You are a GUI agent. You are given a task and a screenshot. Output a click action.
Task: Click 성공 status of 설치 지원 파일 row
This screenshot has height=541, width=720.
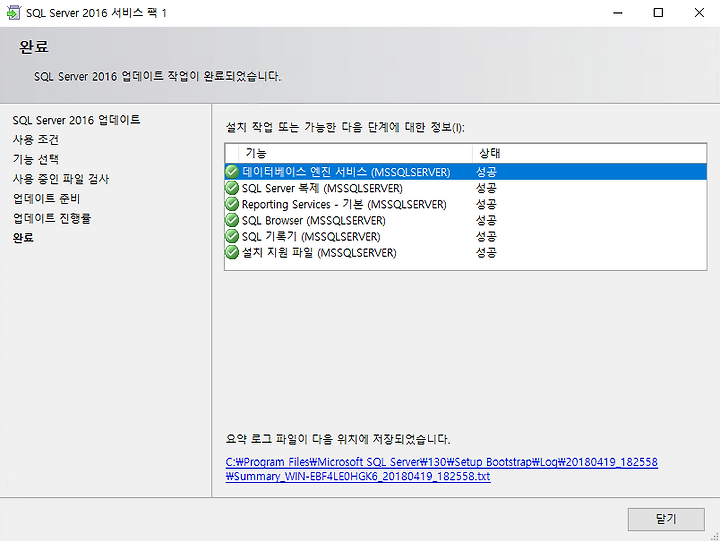point(486,252)
